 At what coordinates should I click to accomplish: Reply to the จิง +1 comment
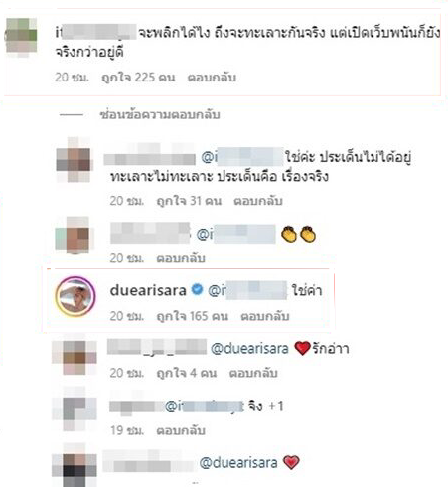click(181, 430)
